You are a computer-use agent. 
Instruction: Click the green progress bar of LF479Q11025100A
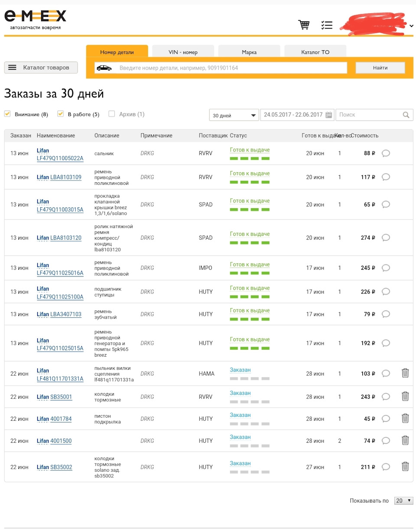[x=250, y=297]
